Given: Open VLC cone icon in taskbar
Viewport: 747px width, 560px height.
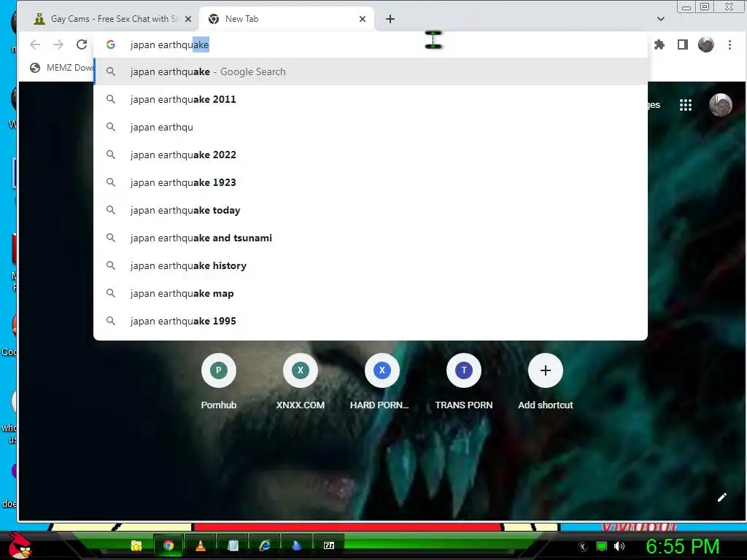Looking at the screenshot, I should click(201, 545).
